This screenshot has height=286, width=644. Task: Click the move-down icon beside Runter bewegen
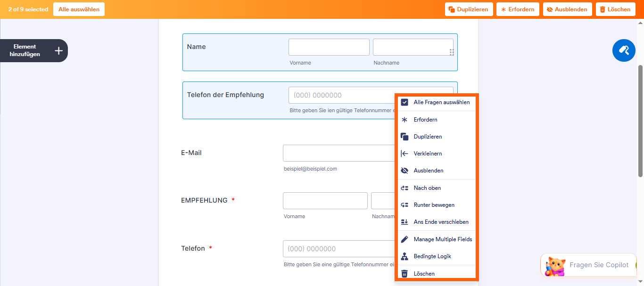(404, 205)
